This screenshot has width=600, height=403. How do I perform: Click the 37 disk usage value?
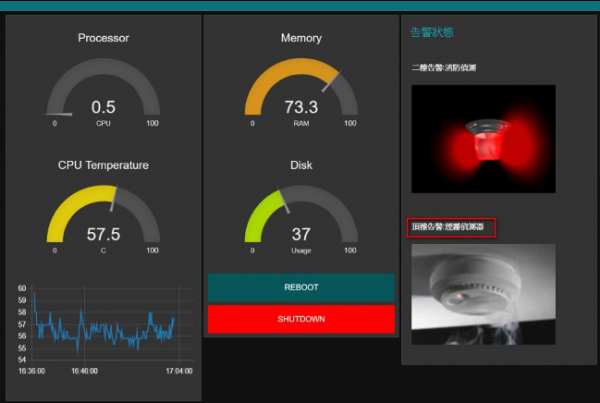point(301,234)
